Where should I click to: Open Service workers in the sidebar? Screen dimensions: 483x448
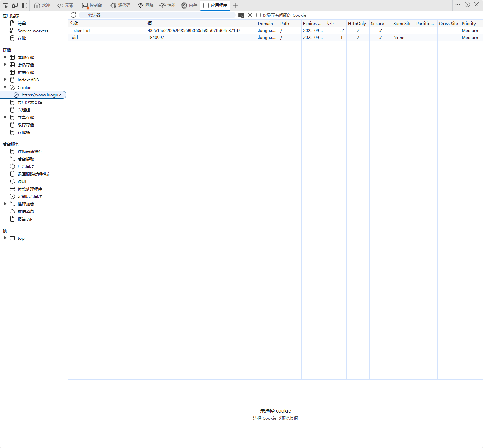(33, 31)
